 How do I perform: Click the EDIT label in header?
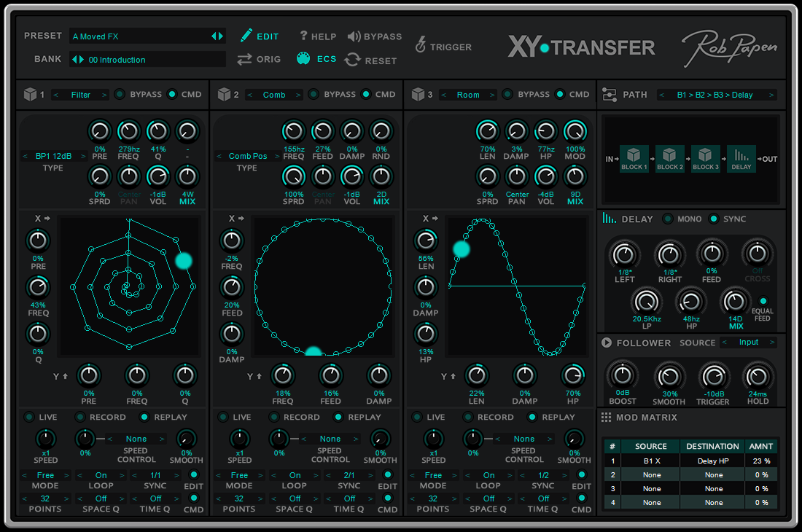coord(268,36)
